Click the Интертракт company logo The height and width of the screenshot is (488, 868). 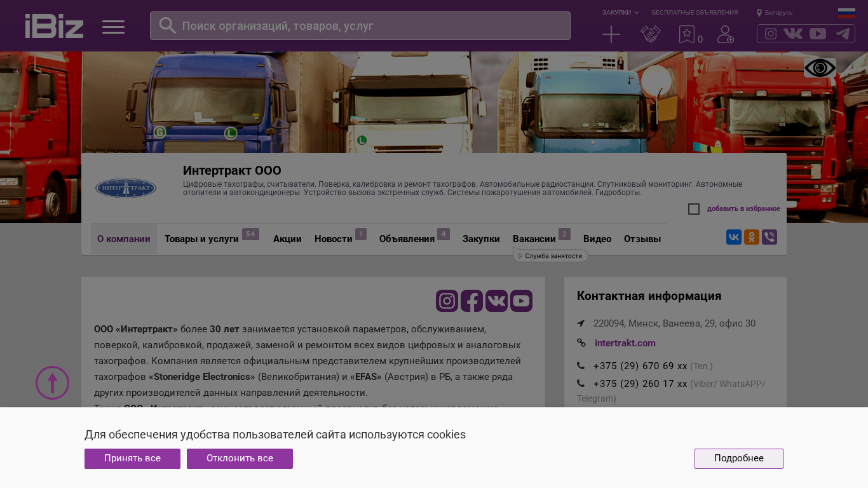pyautogui.click(x=126, y=188)
